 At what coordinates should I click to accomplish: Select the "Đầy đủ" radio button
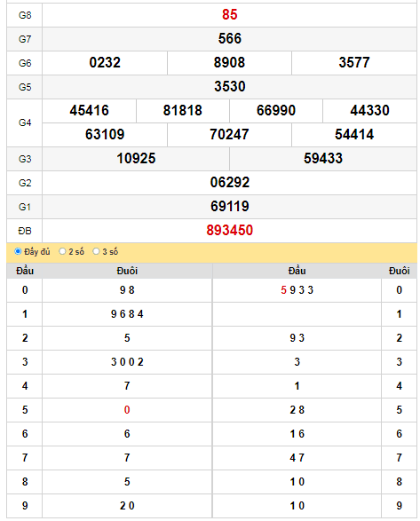pyautogui.click(x=18, y=251)
